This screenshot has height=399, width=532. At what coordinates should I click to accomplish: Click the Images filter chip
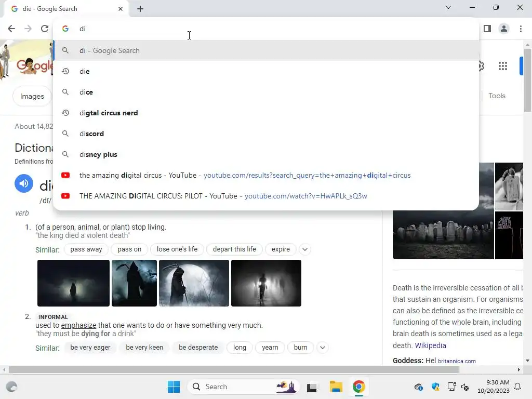click(x=32, y=96)
